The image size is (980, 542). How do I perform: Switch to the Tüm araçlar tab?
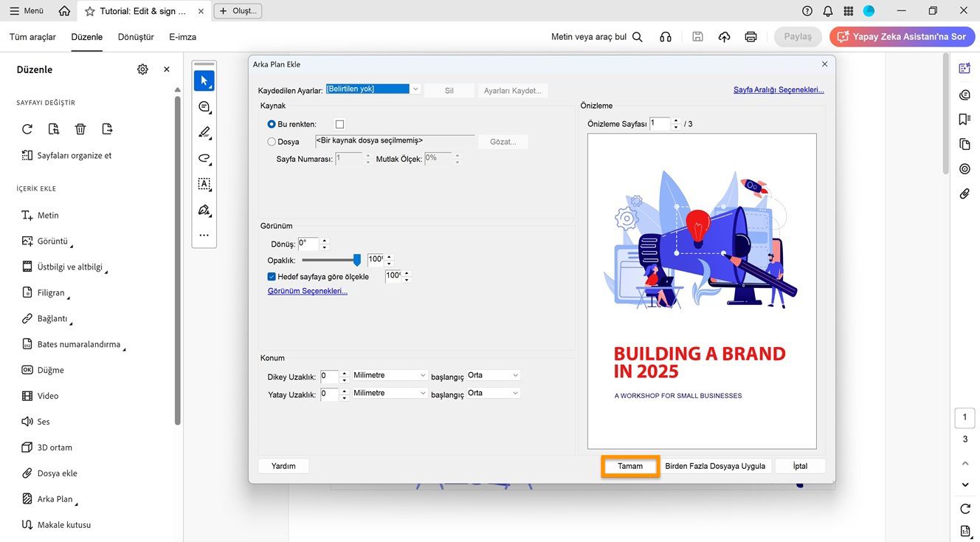pos(32,37)
